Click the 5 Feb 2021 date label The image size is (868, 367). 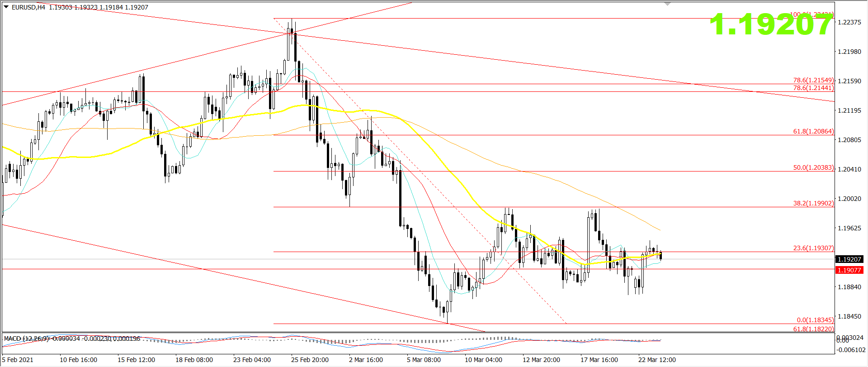click(x=18, y=360)
